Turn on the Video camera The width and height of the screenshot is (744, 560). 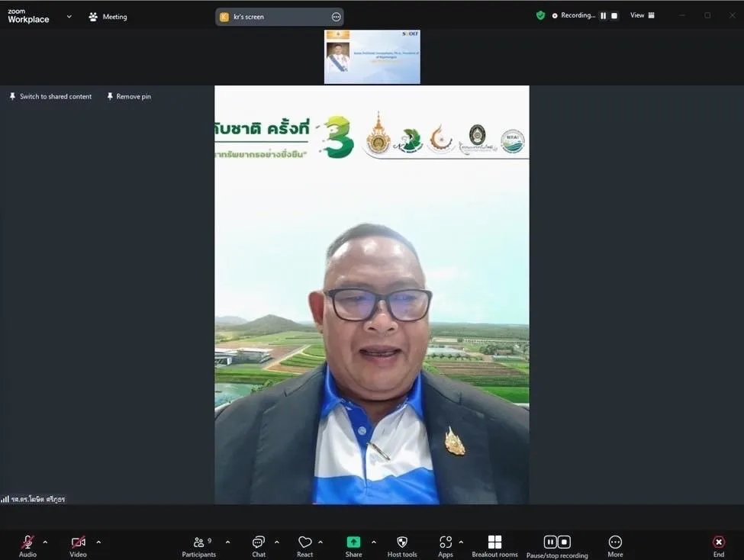click(x=78, y=542)
